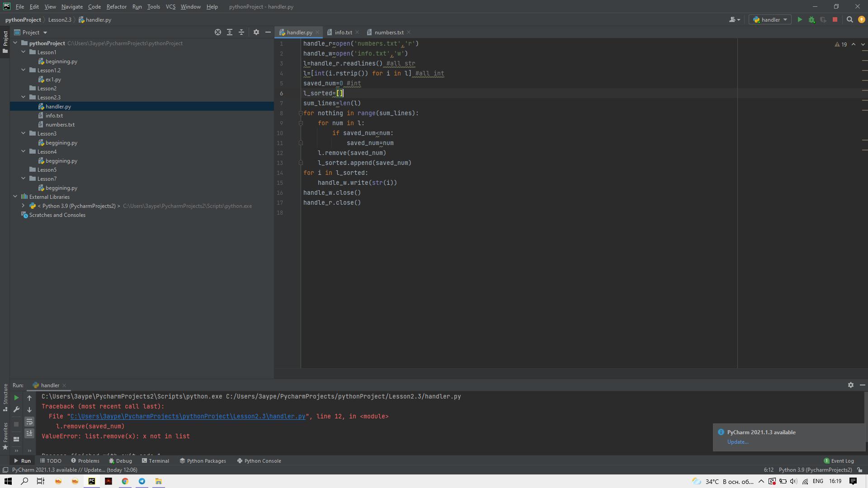Open the Favorites side tool window

[x=5, y=436]
